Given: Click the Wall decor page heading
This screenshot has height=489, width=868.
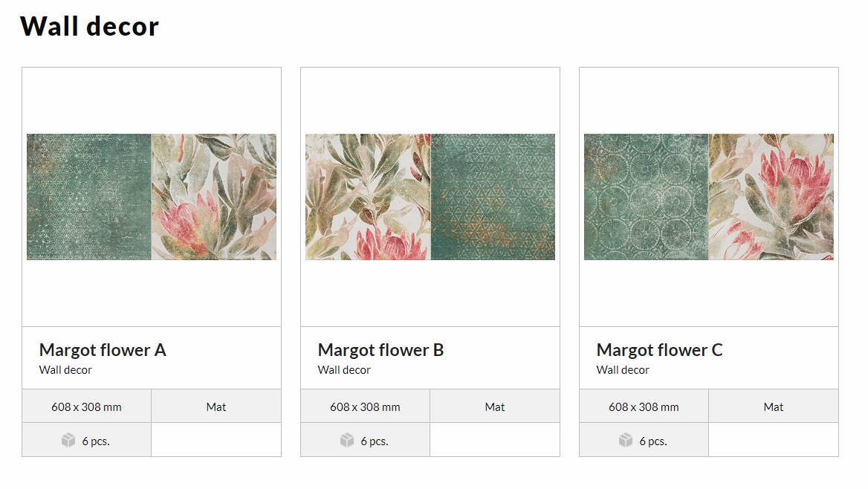Looking at the screenshot, I should coord(90,26).
